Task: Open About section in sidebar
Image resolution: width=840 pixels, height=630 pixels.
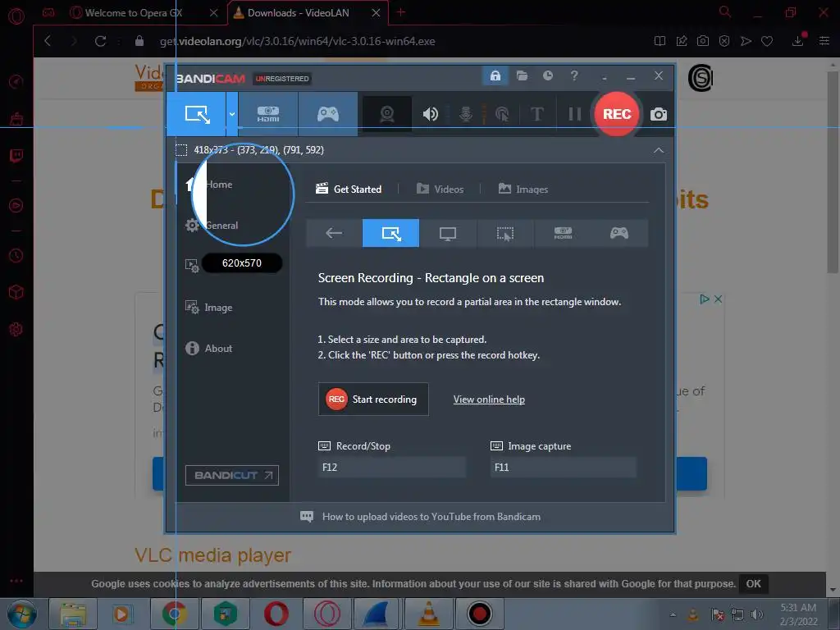Action: (209, 348)
